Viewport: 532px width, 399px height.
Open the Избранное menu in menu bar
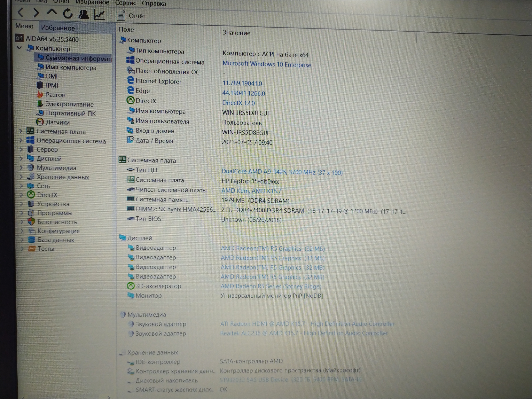[x=92, y=2]
